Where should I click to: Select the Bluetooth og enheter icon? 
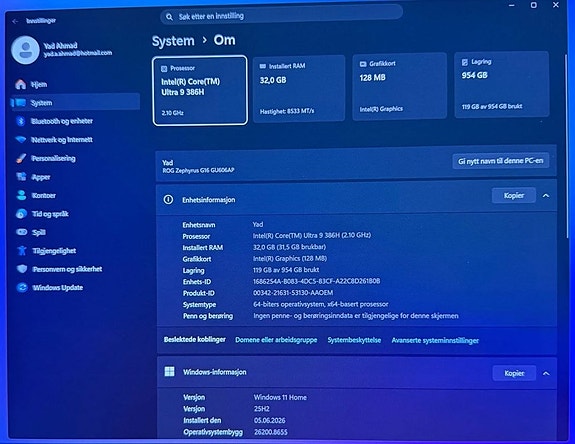tap(21, 121)
